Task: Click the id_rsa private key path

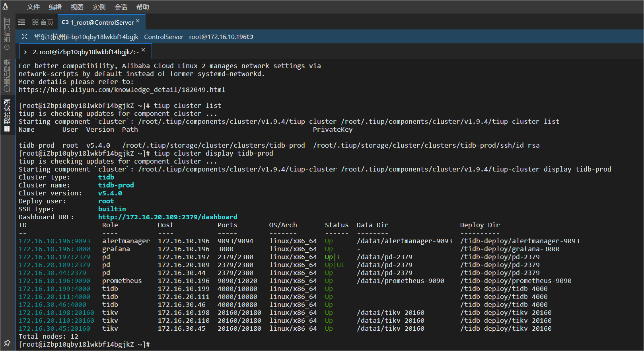Action: [x=426, y=145]
